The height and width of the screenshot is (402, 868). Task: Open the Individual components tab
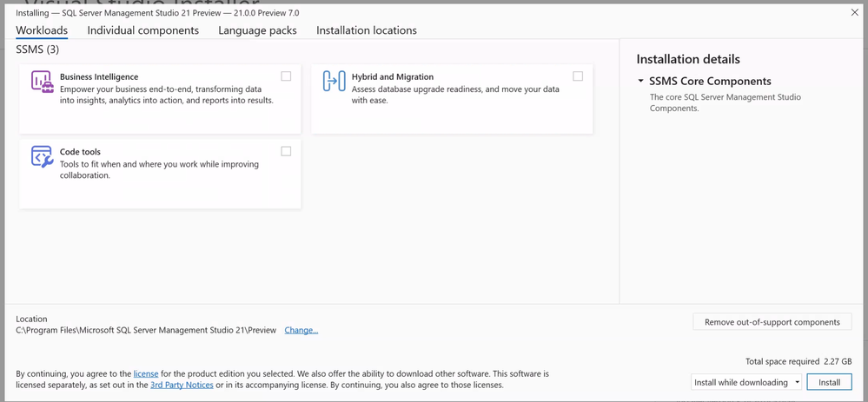click(x=142, y=30)
